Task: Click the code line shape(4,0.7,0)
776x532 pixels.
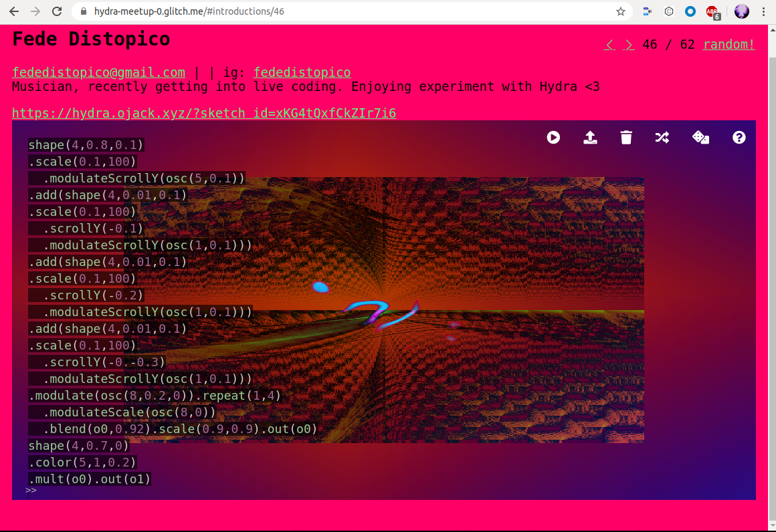Action: (79, 446)
